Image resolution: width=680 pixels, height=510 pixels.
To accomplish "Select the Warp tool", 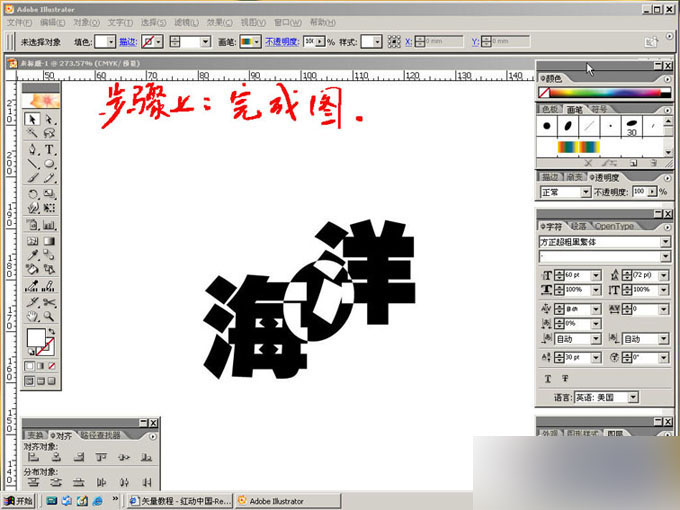I will pyautogui.click(x=33, y=208).
